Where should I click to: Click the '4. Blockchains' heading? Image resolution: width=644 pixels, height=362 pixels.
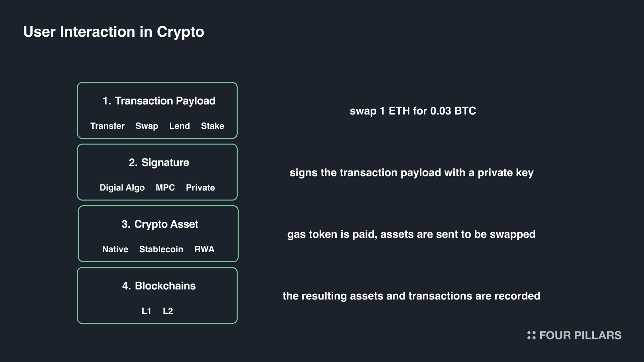pos(159,286)
